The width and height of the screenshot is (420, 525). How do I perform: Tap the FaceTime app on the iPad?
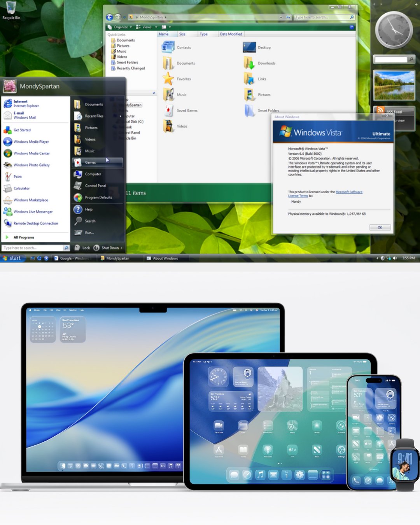coord(219,426)
